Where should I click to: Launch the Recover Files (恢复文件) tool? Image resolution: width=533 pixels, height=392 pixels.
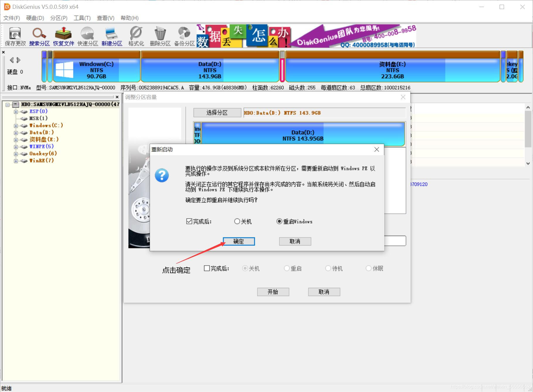(64, 37)
